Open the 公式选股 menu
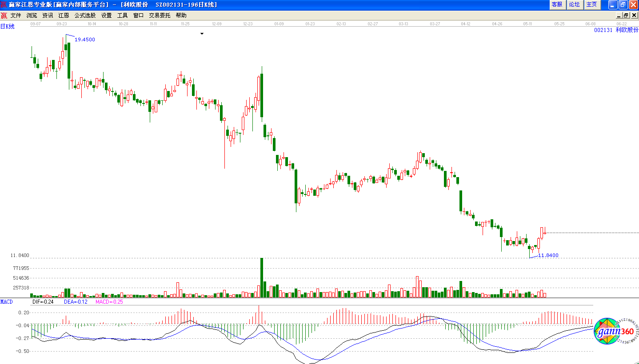Viewport: 639px width, 364px height. (85, 16)
